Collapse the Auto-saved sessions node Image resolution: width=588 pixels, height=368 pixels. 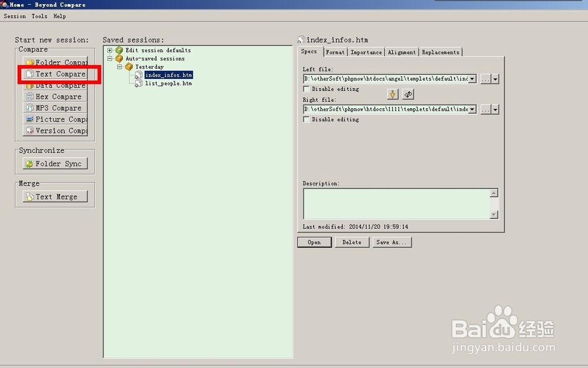(x=109, y=58)
